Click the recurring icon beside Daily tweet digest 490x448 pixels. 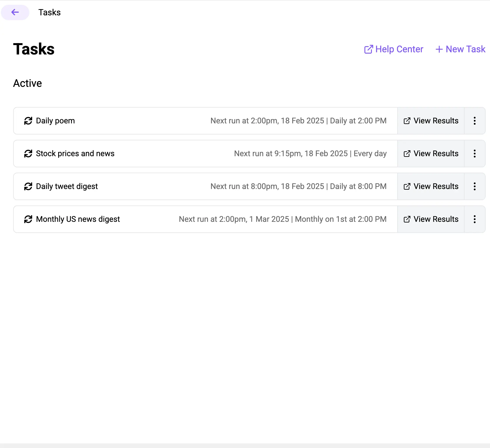pyautogui.click(x=28, y=186)
